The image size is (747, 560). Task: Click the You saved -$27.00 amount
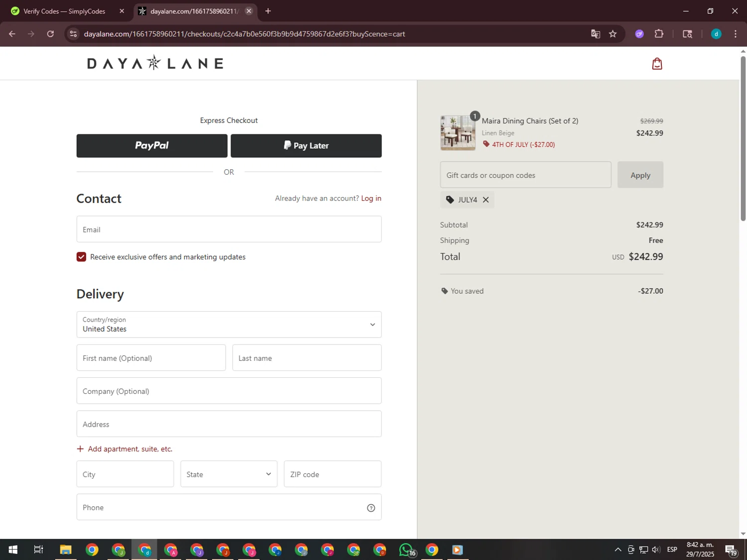click(x=650, y=291)
